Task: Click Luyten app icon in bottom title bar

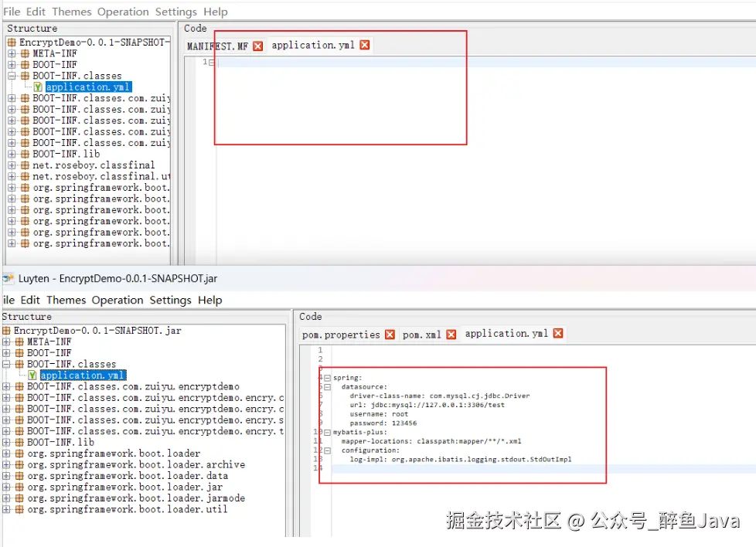Action: pyautogui.click(x=9, y=278)
